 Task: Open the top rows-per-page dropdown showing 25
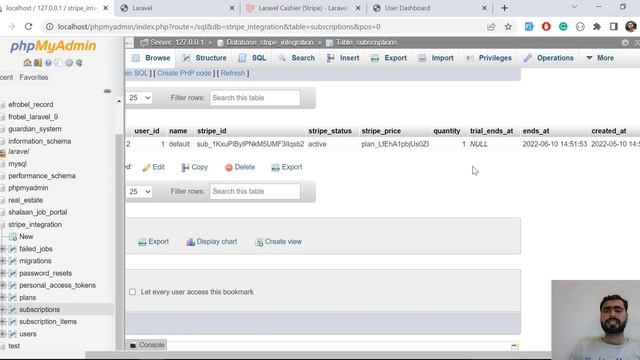(139, 98)
